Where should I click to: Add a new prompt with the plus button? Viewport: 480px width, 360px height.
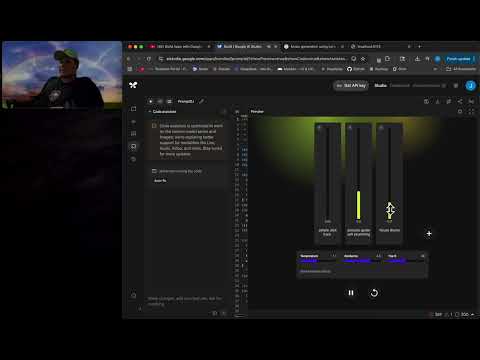[429, 234]
